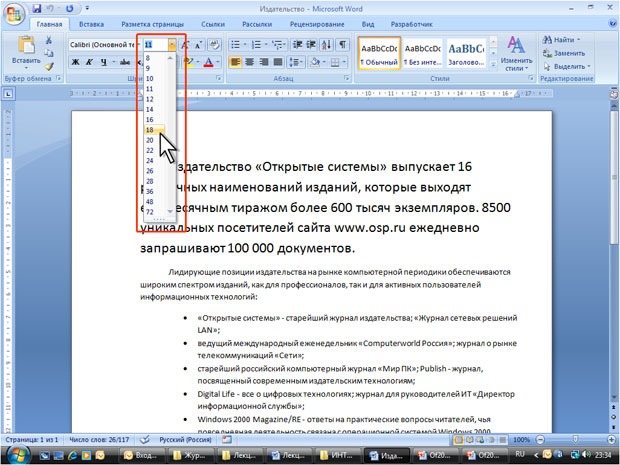
Task: Toggle strikethrough abc formatting
Action: 125,62
